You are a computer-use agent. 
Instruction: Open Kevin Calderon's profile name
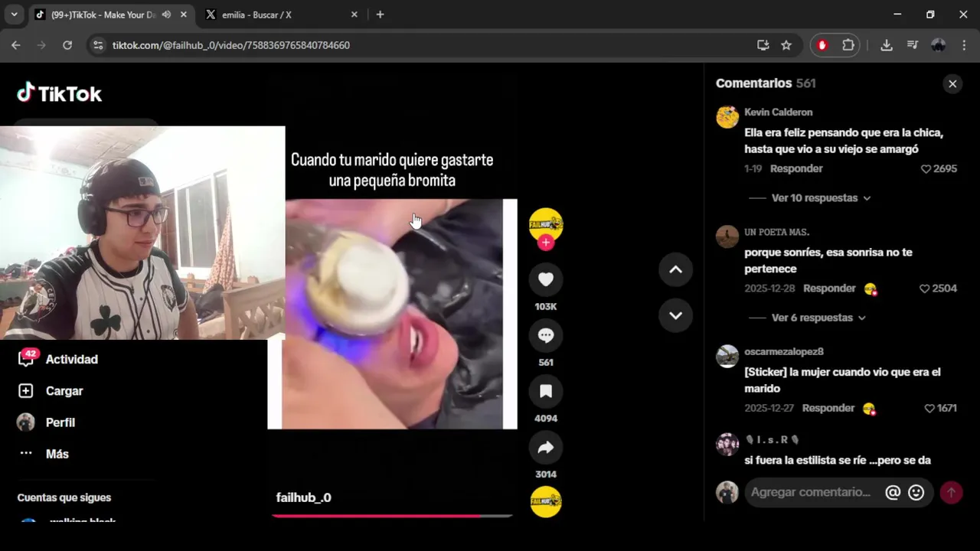(x=778, y=112)
